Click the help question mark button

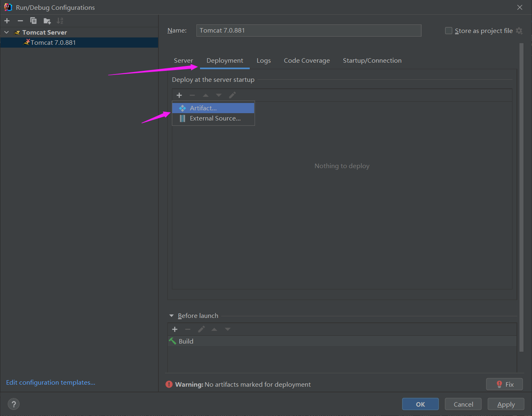(14, 404)
